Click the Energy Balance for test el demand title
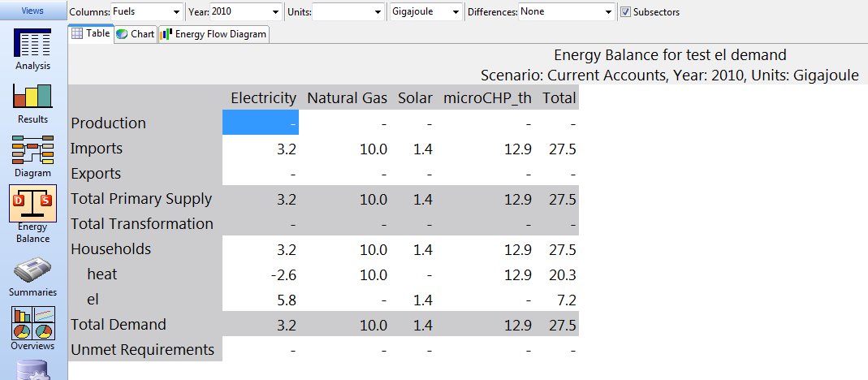 [x=670, y=55]
